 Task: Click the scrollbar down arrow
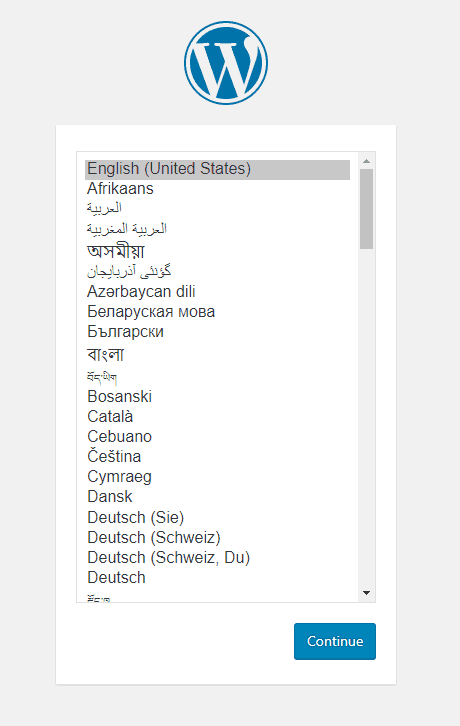[366, 593]
